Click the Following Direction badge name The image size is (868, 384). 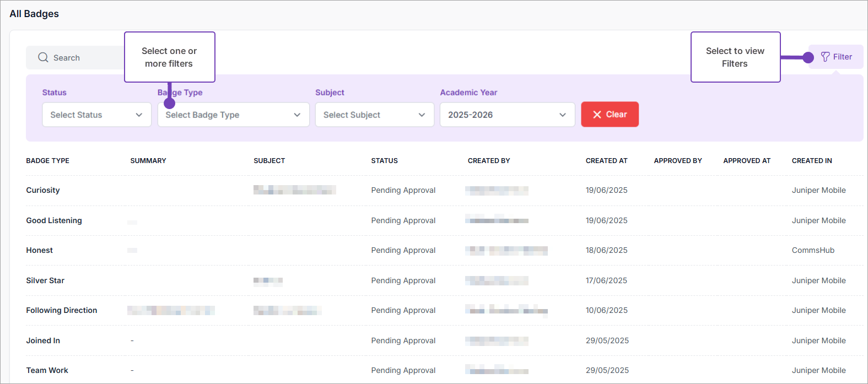[62, 310]
